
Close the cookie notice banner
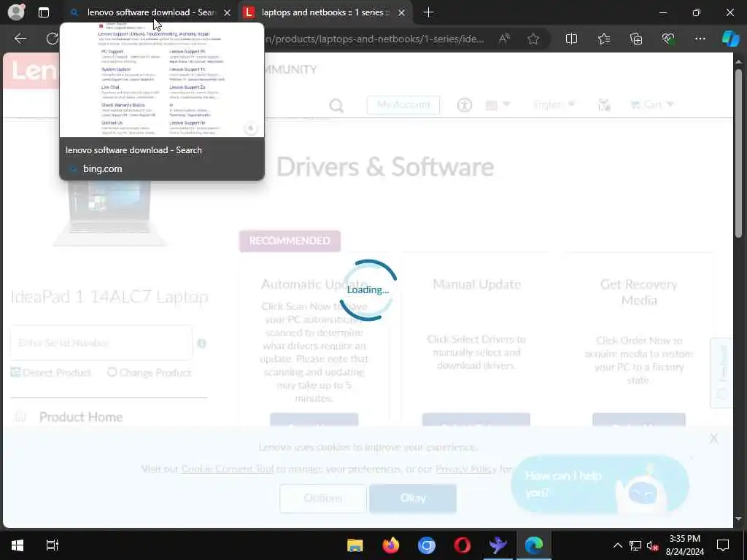pos(713,438)
